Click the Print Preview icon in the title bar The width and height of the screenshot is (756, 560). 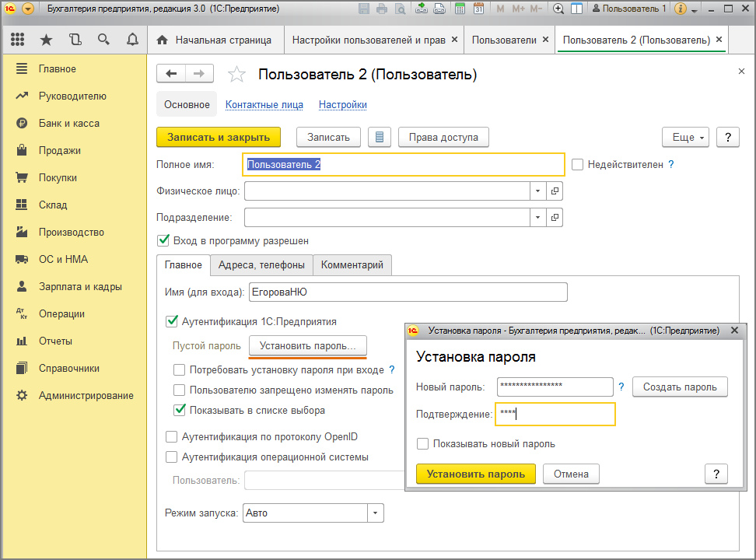tap(401, 9)
